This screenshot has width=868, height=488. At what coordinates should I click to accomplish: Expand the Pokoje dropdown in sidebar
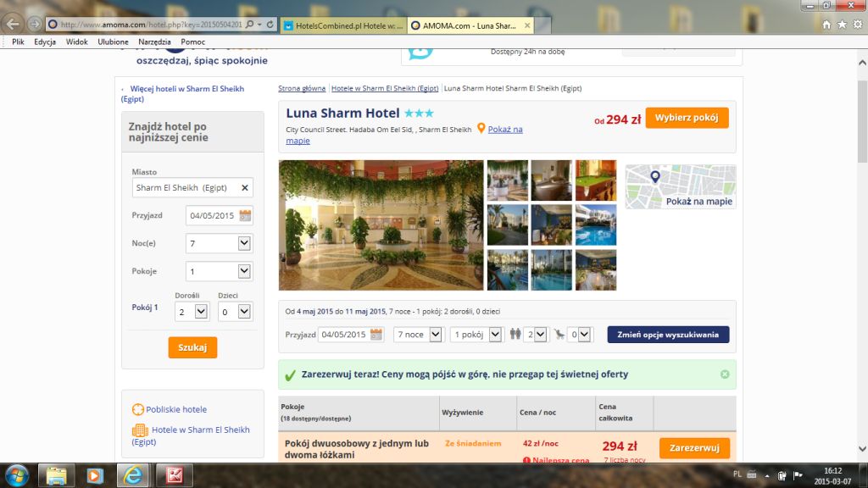click(x=244, y=271)
